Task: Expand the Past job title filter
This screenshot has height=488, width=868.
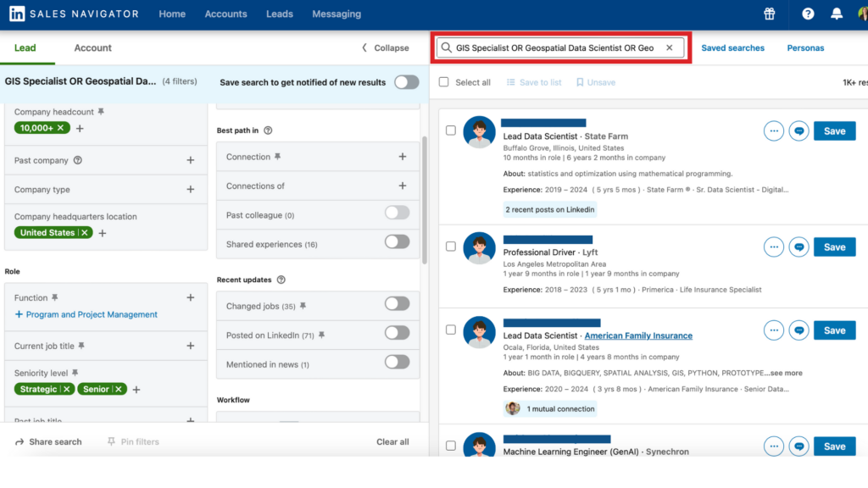Action: [x=191, y=420]
